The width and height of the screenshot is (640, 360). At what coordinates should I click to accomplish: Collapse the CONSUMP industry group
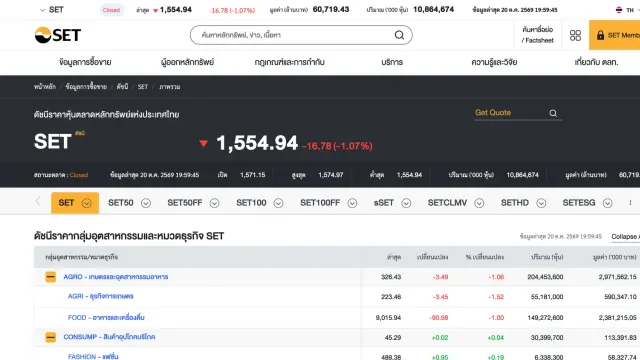tap(51, 337)
